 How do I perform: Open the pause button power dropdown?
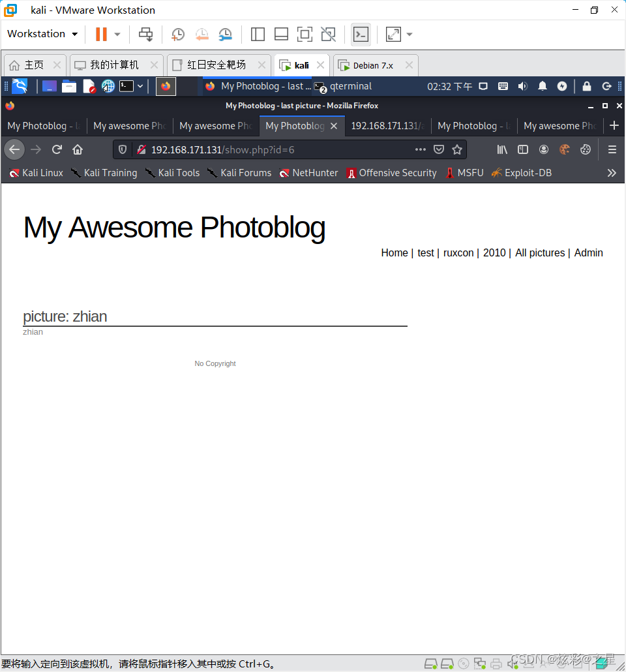(x=117, y=35)
